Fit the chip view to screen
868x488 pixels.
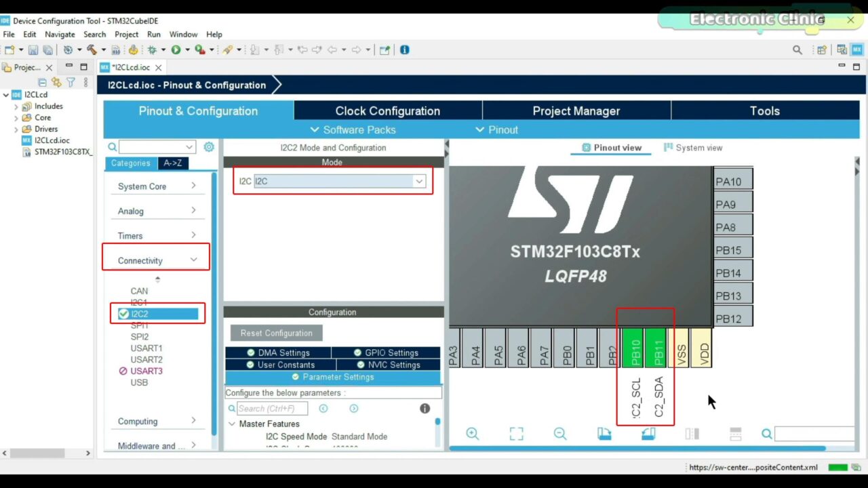click(516, 434)
